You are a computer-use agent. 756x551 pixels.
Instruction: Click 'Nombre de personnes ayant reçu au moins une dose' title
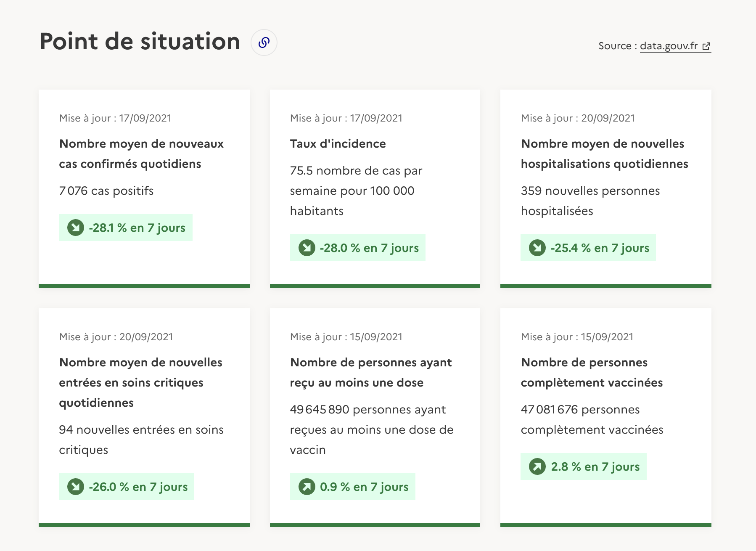[x=371, y=372]
